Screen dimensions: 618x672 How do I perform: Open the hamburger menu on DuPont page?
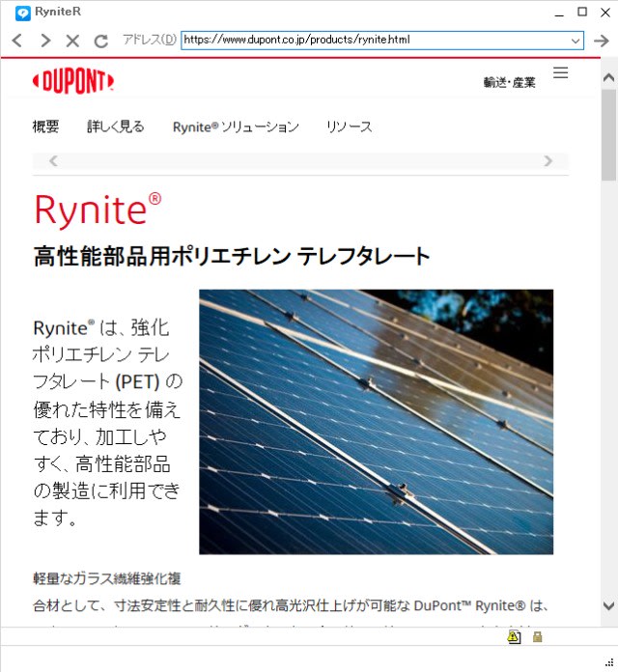[560, 72]
